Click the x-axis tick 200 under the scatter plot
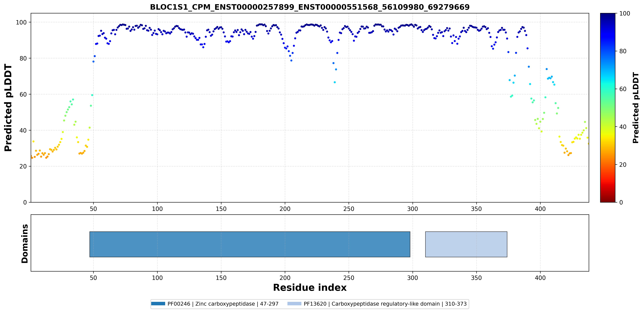Image resolution: width=644 pixels, height=313 pixels. [285, 209]
